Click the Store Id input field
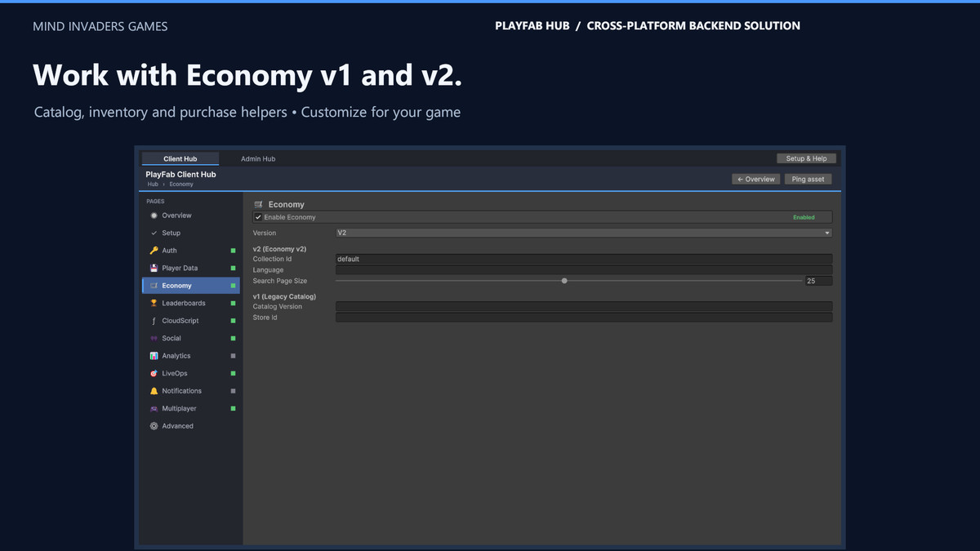This screenshot has width=980, height=551. [584, 318]
